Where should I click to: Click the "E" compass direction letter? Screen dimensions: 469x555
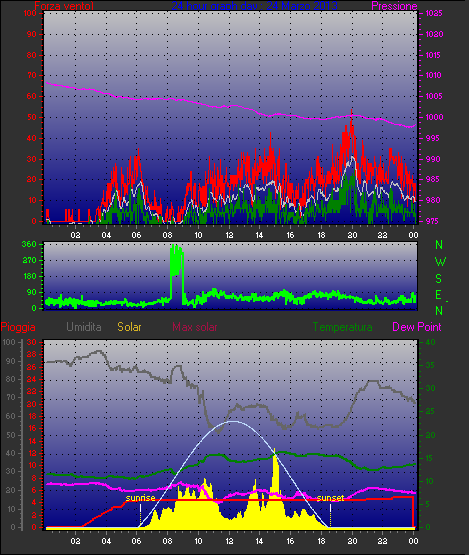[x=439, y=295]
